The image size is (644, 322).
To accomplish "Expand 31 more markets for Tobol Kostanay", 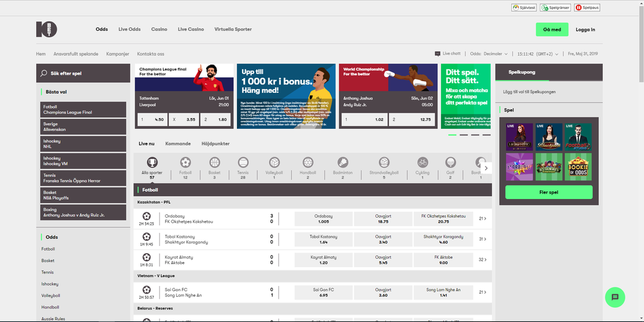I will coord(482,239).
